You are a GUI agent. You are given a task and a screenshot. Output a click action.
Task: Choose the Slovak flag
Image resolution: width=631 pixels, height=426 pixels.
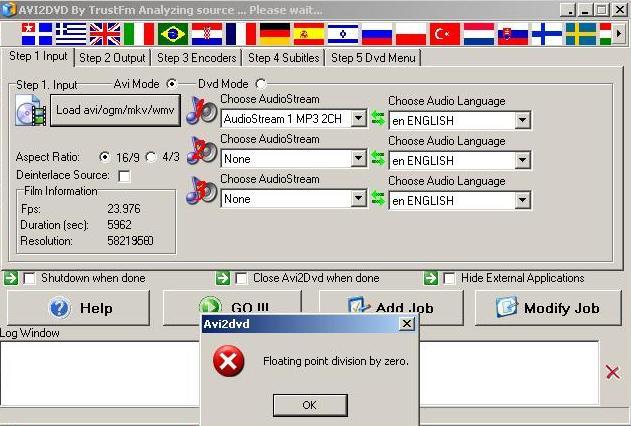(x=513, y=34)
